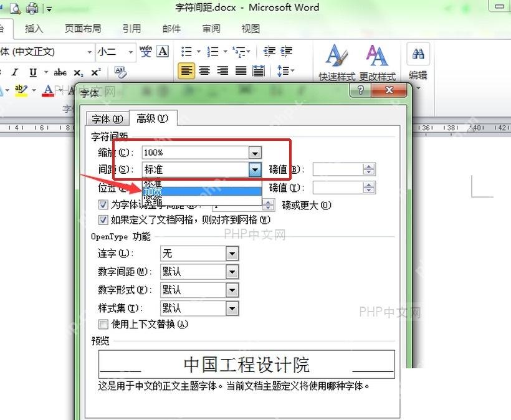511x420 pixels.
Task: Click the Quick Print printer icon
Action: (x=32, y=8)
